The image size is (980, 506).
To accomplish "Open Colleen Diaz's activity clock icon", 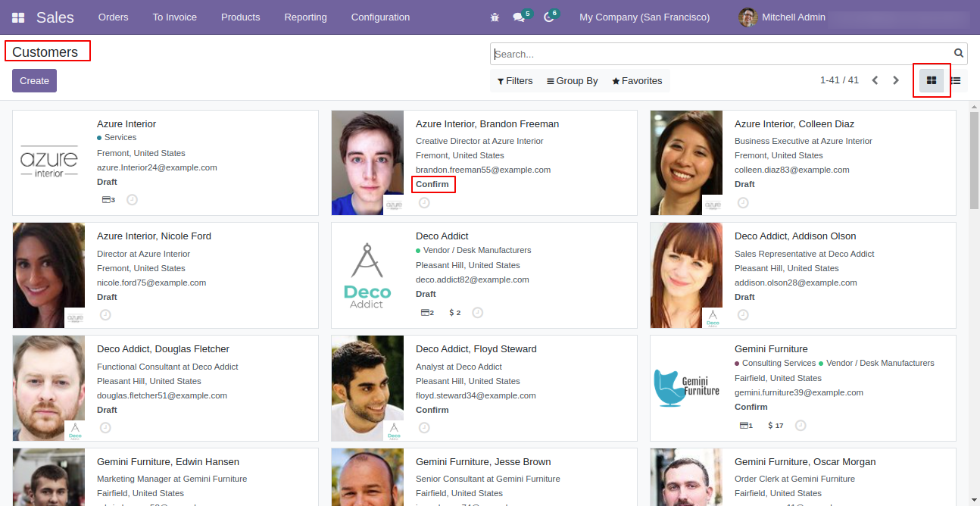I will [743, 203].
